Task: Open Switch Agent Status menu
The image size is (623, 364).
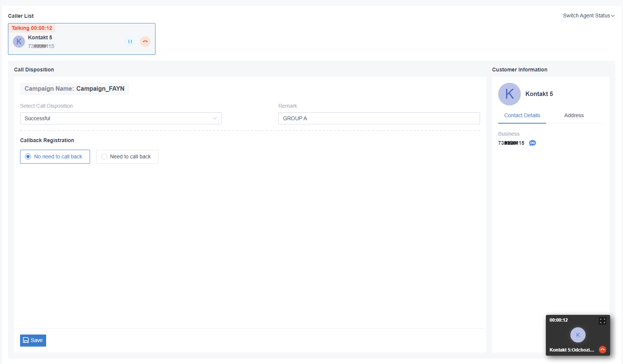Action: click(x=589, y=15)
